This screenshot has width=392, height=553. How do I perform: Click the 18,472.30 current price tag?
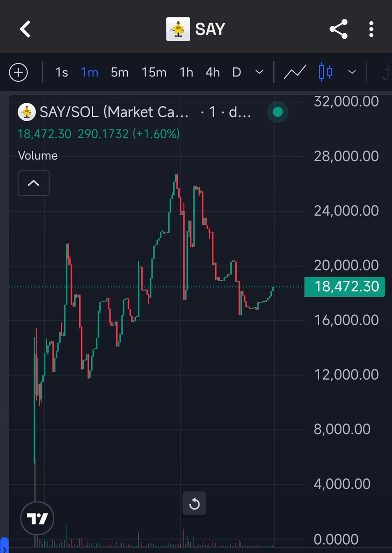345,287
